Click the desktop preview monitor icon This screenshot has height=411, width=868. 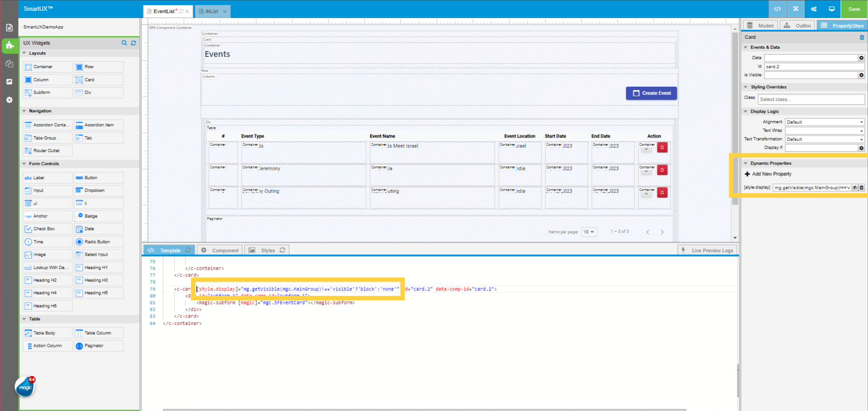coord(832,9)
